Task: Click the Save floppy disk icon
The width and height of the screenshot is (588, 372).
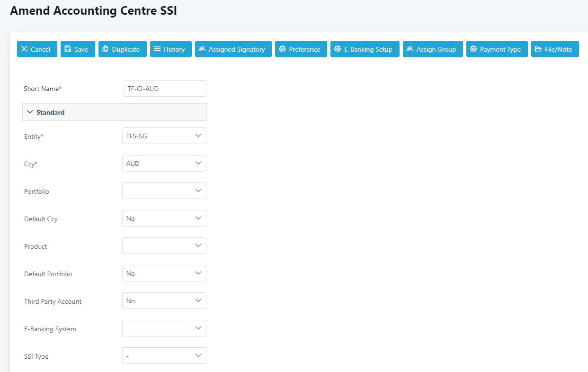Action: tap(68, 49)
